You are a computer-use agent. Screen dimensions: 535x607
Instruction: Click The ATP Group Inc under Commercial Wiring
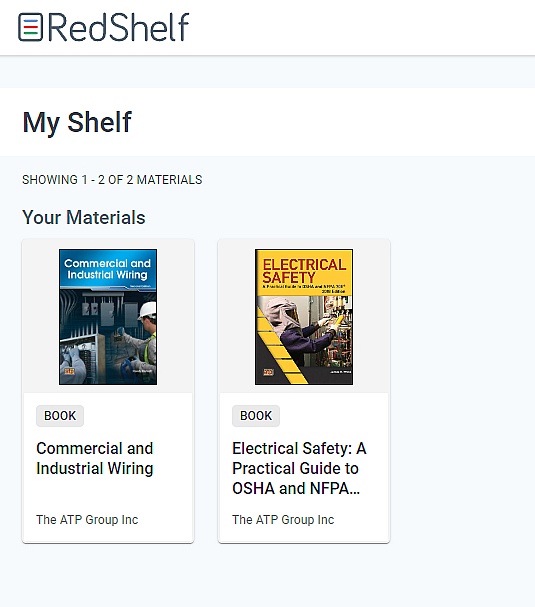[87, 520]
